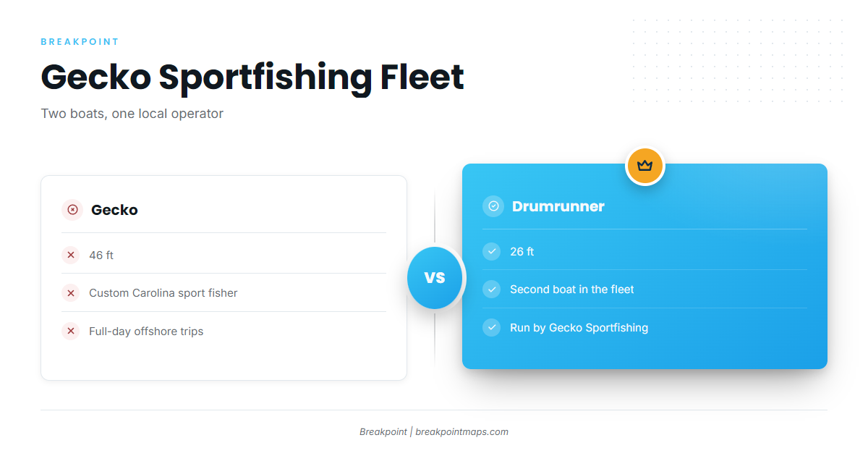
Task: Select the Full-day offshore trips row text
Action: pos(146,332)
